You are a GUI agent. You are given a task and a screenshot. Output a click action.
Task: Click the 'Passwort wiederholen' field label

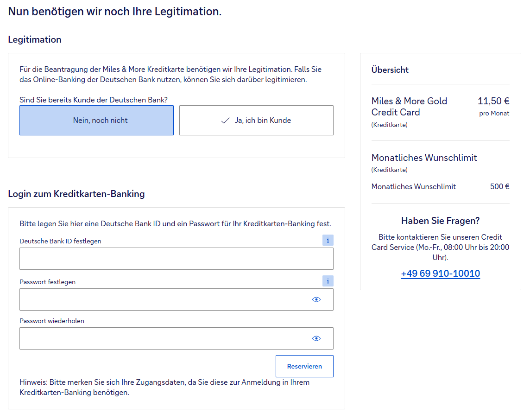point(52,321)
